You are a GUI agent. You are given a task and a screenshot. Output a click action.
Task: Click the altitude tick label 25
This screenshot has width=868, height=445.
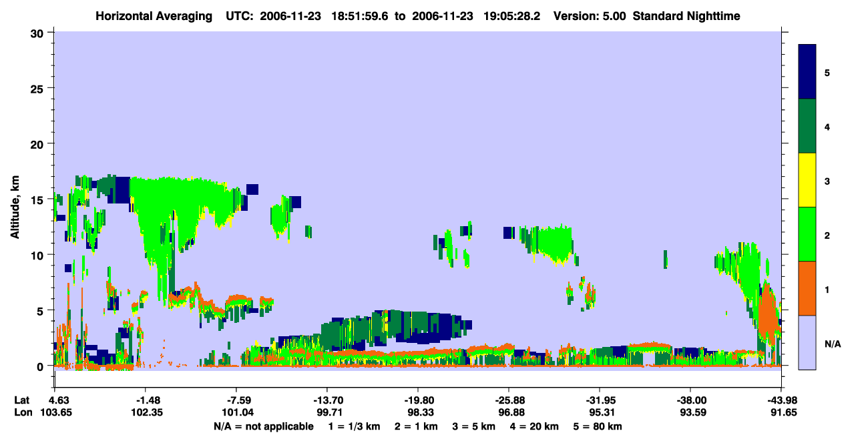click(x=38, y=88)
